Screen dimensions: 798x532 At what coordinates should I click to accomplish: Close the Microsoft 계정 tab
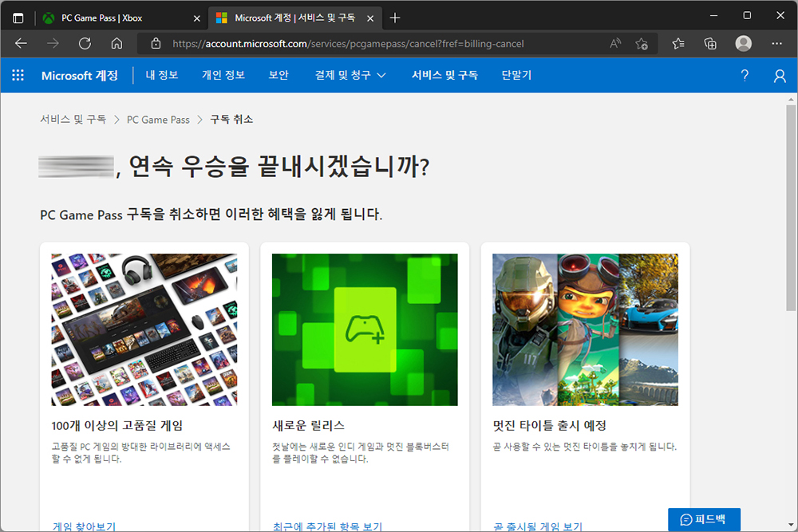tap(370, 18)
